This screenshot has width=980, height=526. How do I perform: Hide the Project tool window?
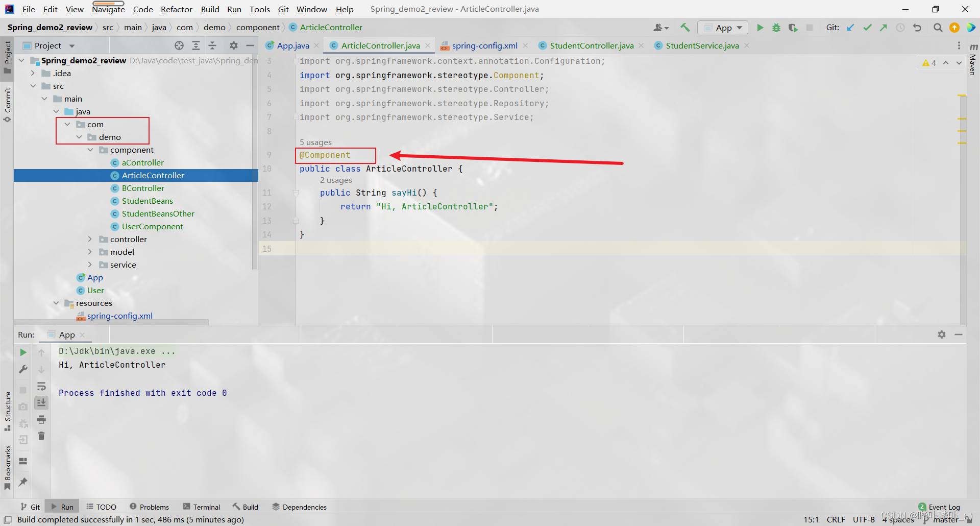[x=250, y=45]
